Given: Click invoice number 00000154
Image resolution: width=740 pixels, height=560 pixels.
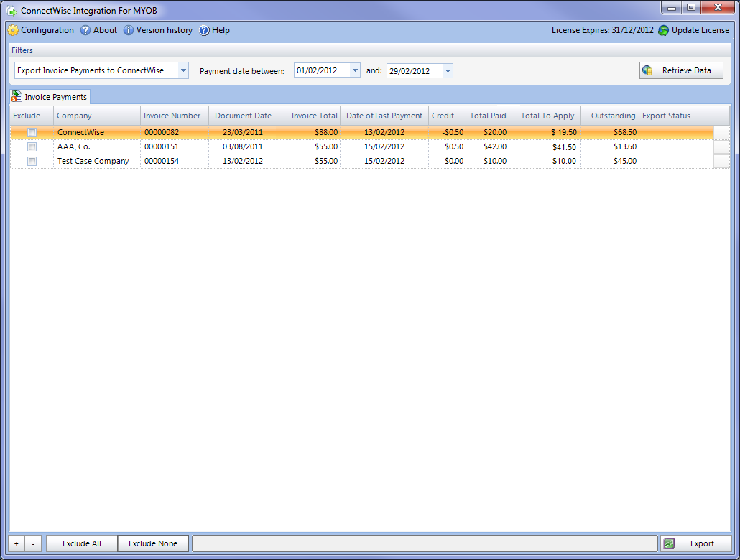Looking at the screenshot, I should point(174,162).
